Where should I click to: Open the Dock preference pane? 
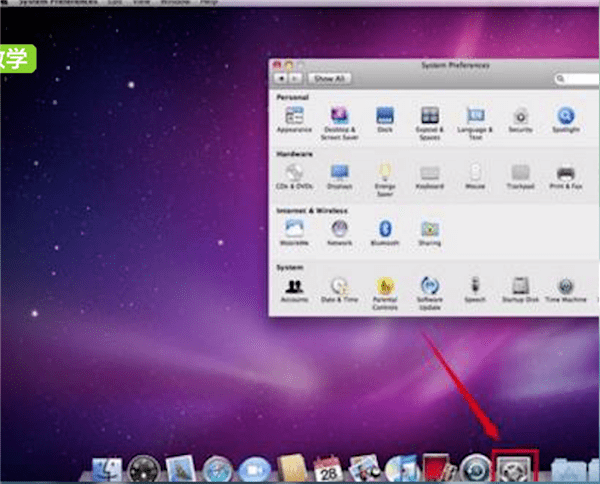tap(385, 119)
